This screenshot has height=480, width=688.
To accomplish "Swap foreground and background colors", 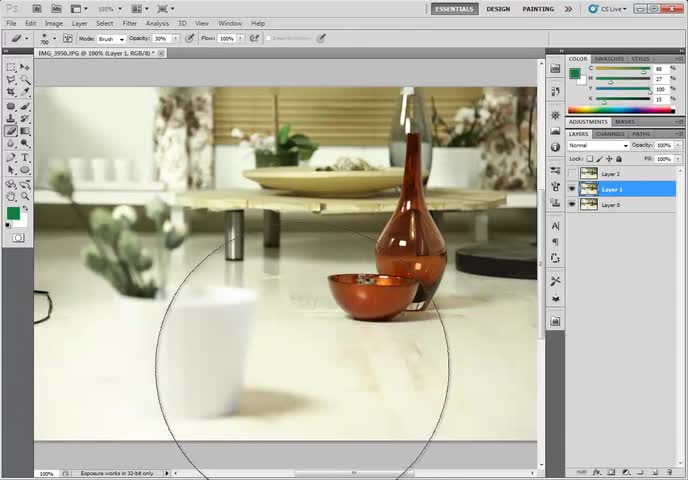I will 25,208.
